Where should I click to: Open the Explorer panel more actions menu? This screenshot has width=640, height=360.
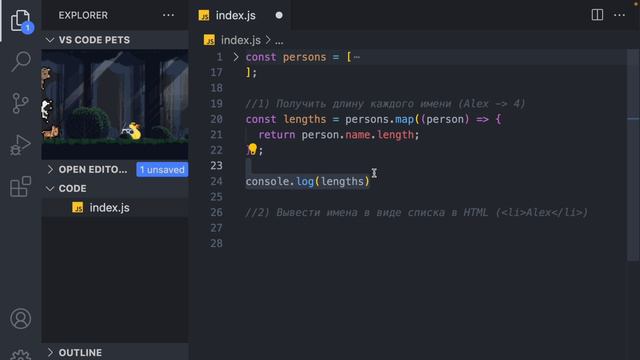[x=168, y=16]
